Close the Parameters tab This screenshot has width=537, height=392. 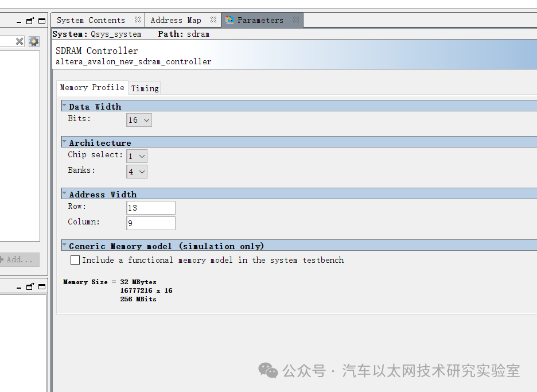(x=296, y=20)
